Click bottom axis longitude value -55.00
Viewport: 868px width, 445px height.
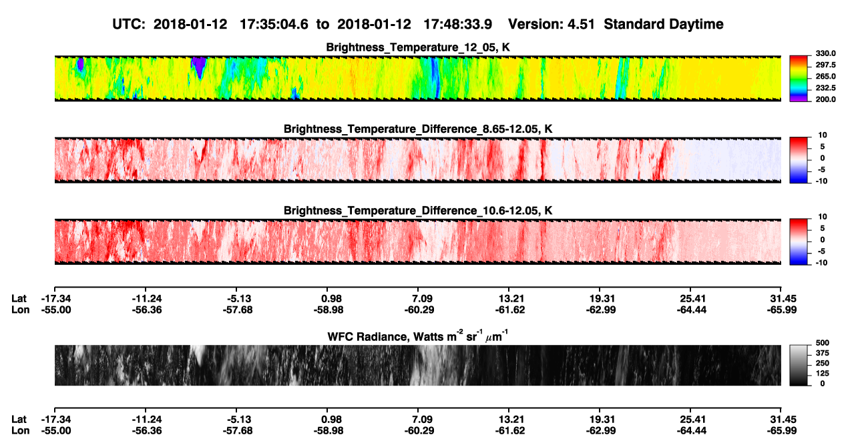[x=56, y=430]
